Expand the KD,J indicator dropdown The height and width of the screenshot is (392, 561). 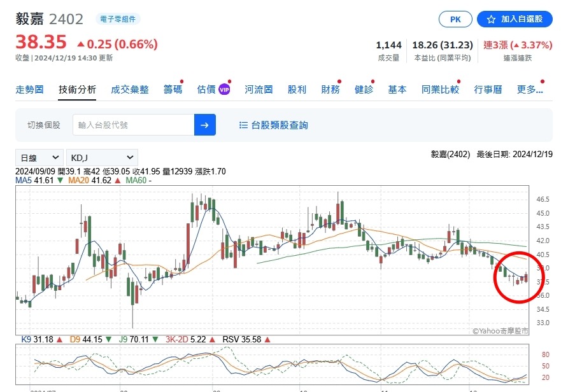coord(102,157)
